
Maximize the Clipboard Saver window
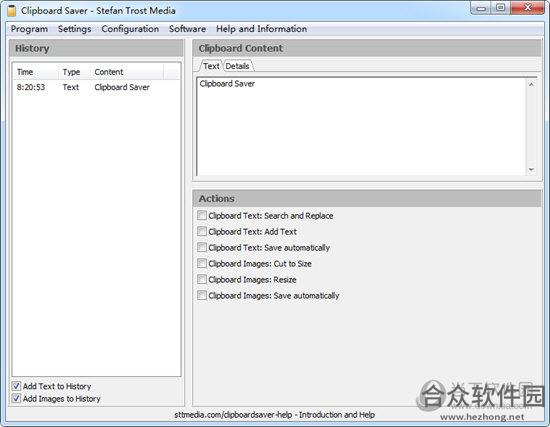click(x=501, y=8)
